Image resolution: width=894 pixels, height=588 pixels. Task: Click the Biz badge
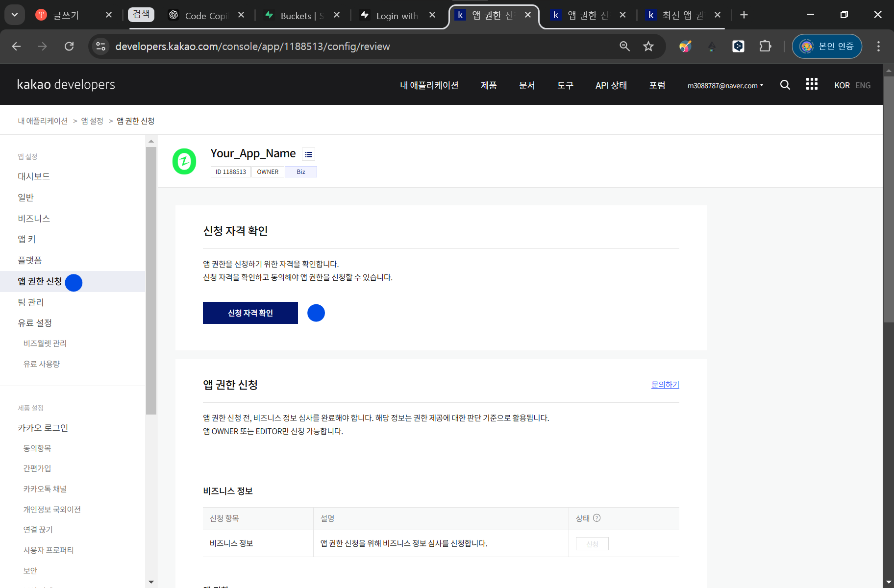pyautogui.click(x=301, y=171)
